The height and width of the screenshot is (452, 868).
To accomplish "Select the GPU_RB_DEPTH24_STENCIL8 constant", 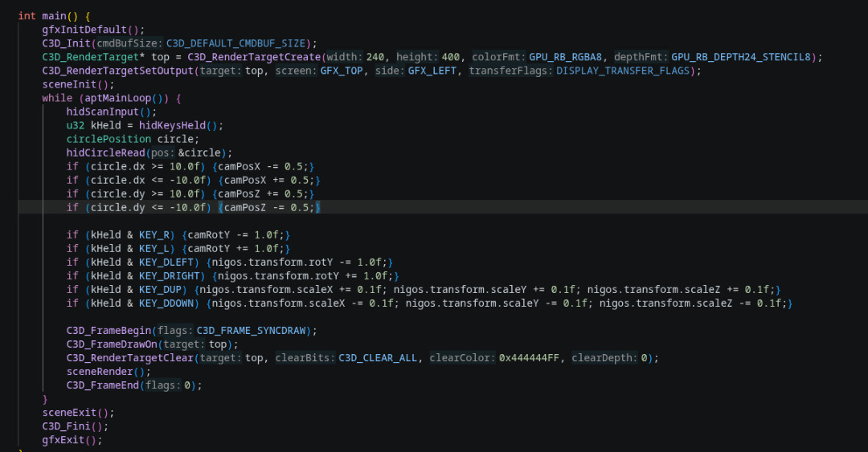I will pos(741,57).
